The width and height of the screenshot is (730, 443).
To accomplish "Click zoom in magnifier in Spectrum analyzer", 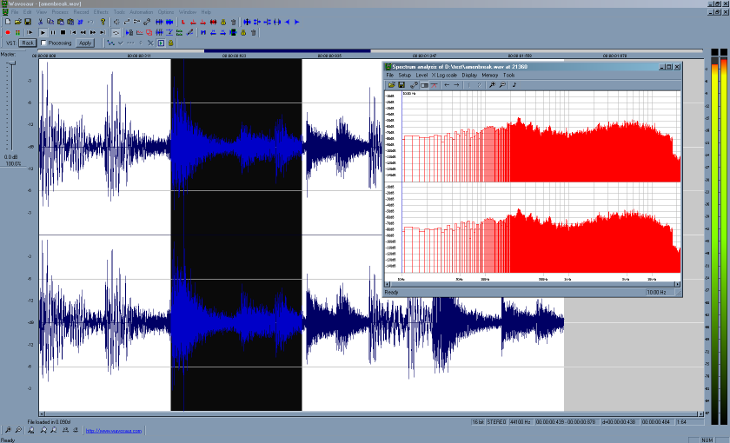I will (491, 85).
